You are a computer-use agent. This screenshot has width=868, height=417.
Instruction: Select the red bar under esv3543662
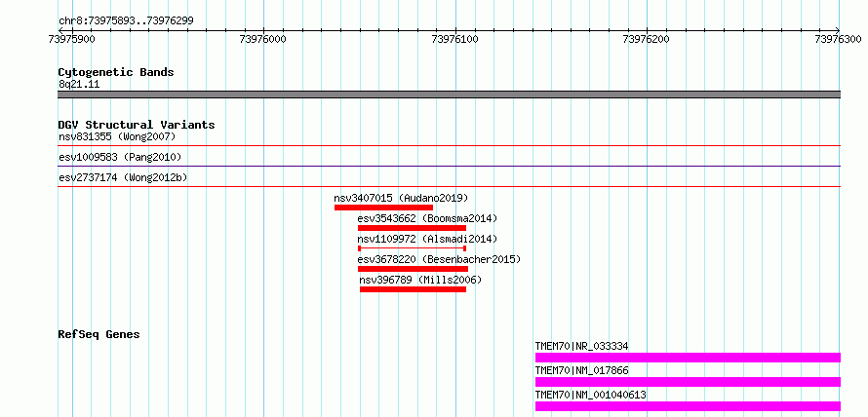point(412,228)
